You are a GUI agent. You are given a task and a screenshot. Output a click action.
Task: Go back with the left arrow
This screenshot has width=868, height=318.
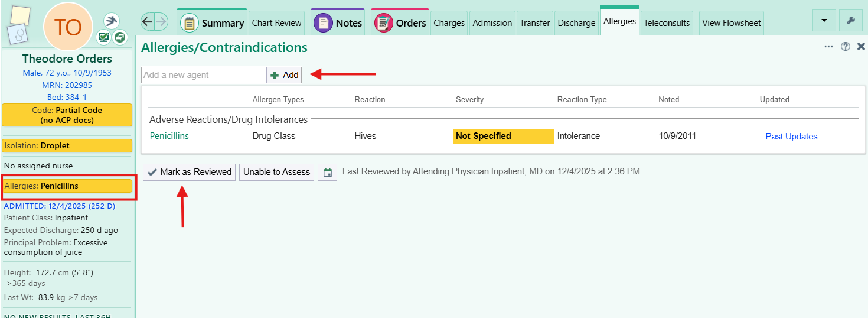(x=148, y=22)
